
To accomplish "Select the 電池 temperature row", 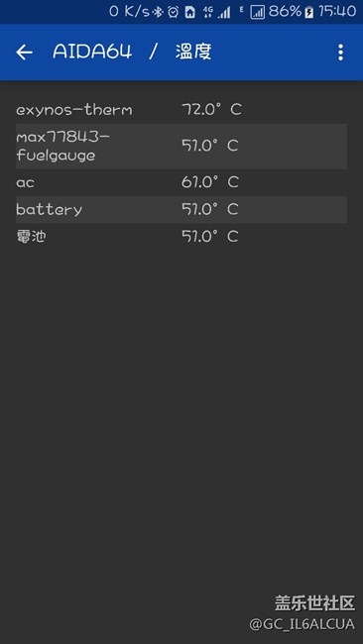I will pyautogui.click(x=181, y=237).
